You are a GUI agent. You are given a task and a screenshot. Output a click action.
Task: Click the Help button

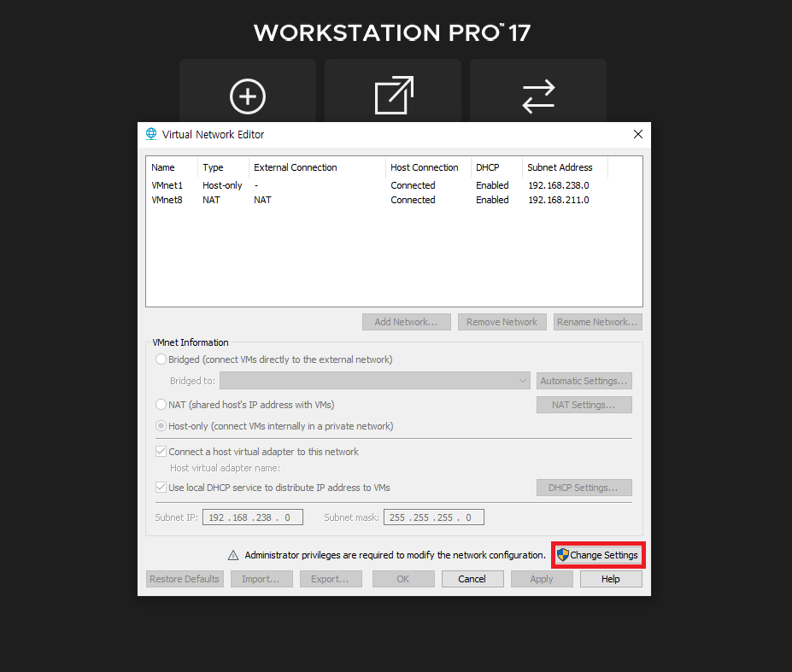(x=611, y=579)
